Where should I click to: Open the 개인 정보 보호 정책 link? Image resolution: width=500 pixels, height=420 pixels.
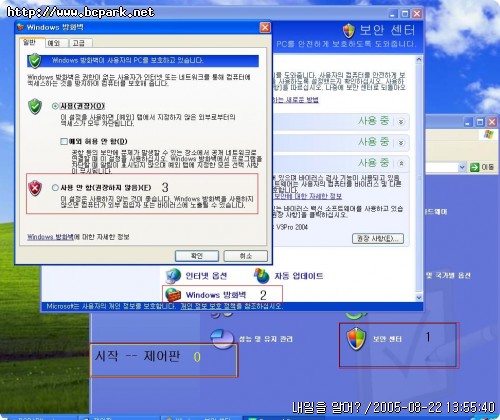tap(208, 306)
